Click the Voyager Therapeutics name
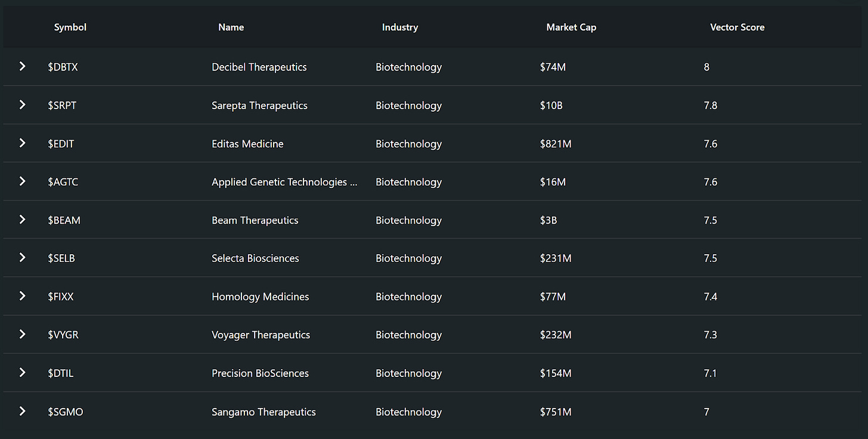The image size is (868, 439). click(261, 335)
